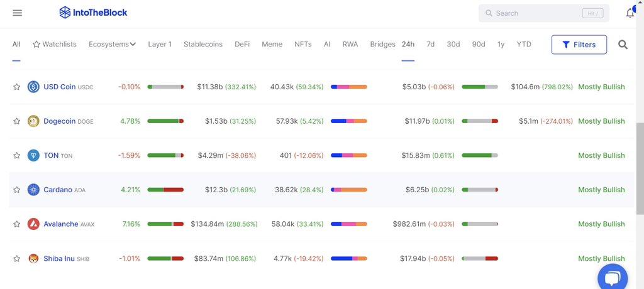The image size is (644, 289).
Task: Click Avalanche's $982.61m value
Action: point(409,224)
